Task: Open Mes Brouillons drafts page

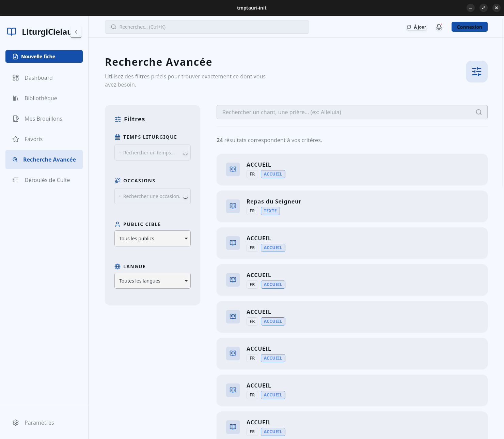Action: click(43, 119)
